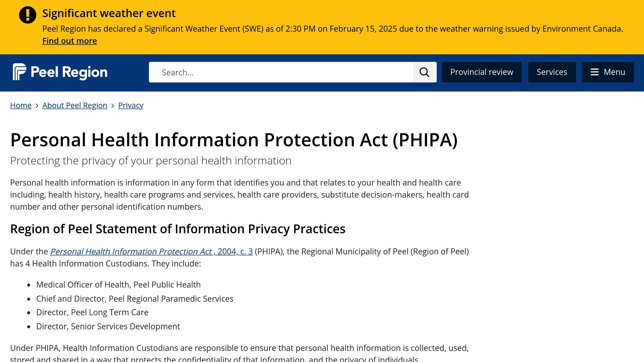Navigate to the About Peel Region breadcrumb
This screenshot has width=644, height=362.
(75, 105)
